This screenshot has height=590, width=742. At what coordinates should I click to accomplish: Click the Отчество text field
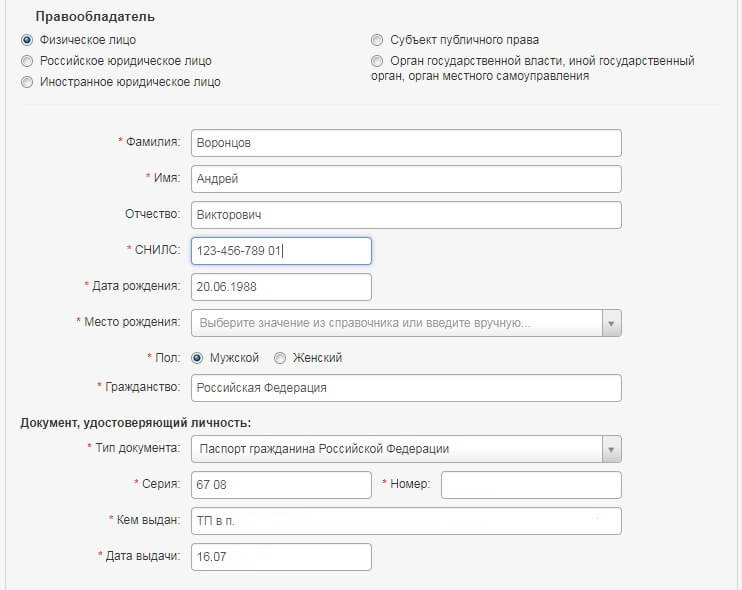pyautogui.click(x=406, y=215)
